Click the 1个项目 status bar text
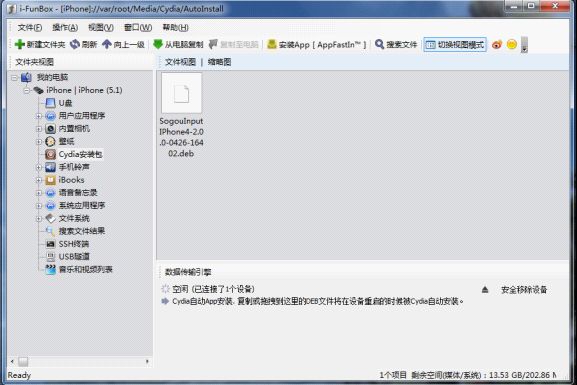The image size is (577, 385). click(393, 375)
